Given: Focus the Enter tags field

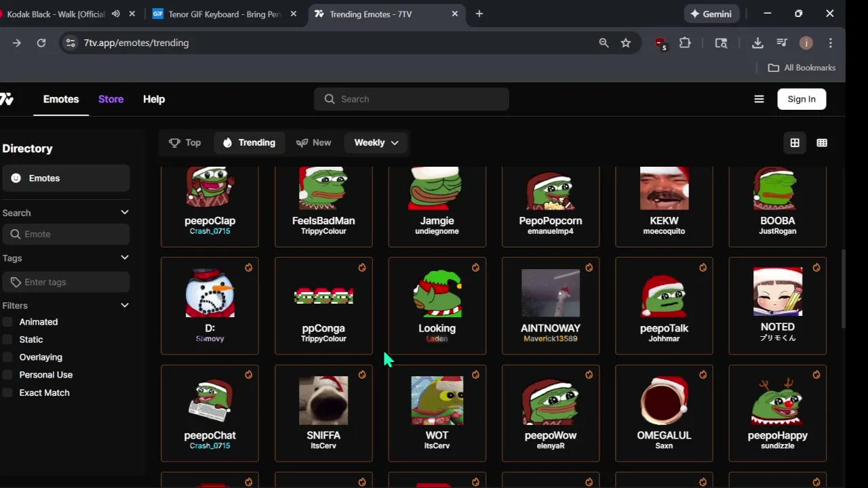Looking at the screenshot, I should (x=66, y=282).
